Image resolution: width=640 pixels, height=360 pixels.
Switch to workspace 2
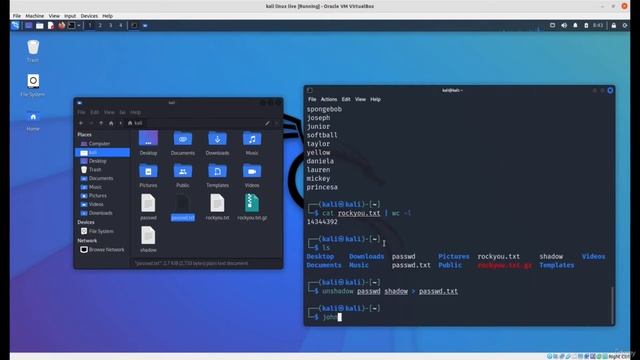(x=100, y=25)
